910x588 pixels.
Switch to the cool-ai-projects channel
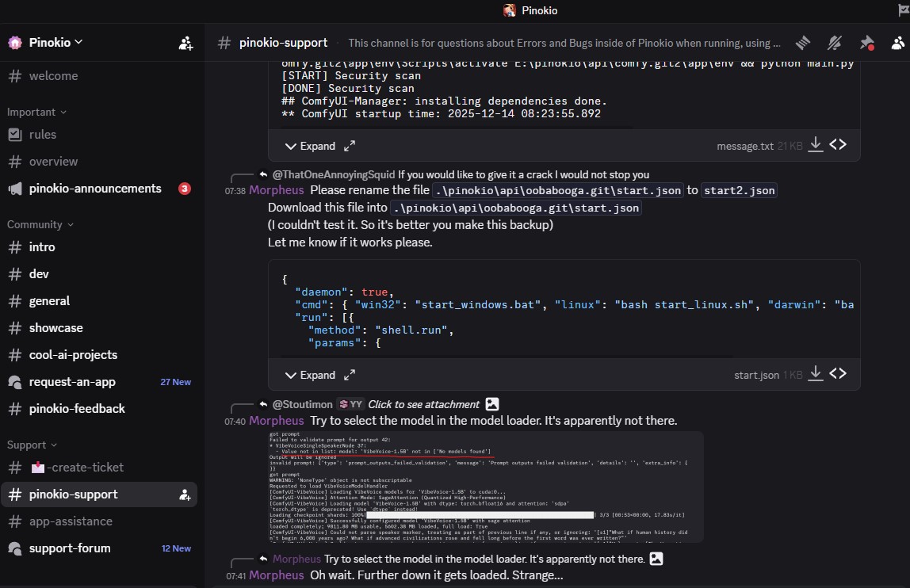tap(73, 355)
